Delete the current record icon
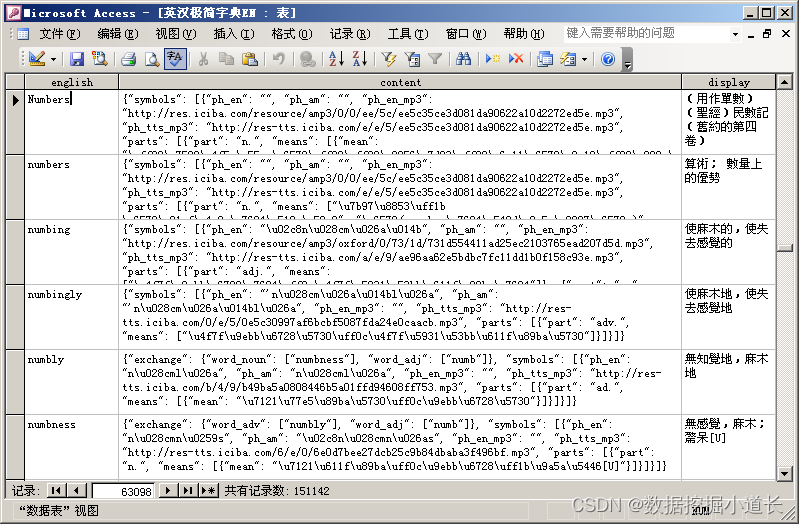The image size is (799, 524). pyautogui.click(x=516, y=59)
